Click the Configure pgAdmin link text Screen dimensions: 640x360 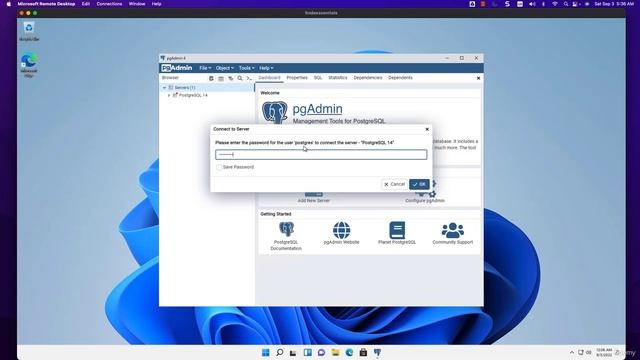(425, 200)
